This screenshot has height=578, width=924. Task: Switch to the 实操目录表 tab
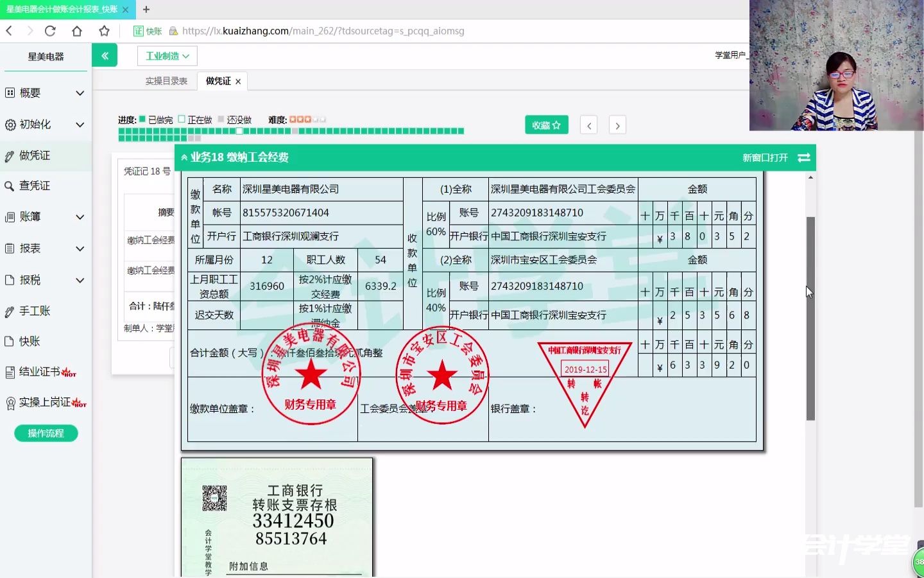166,81
